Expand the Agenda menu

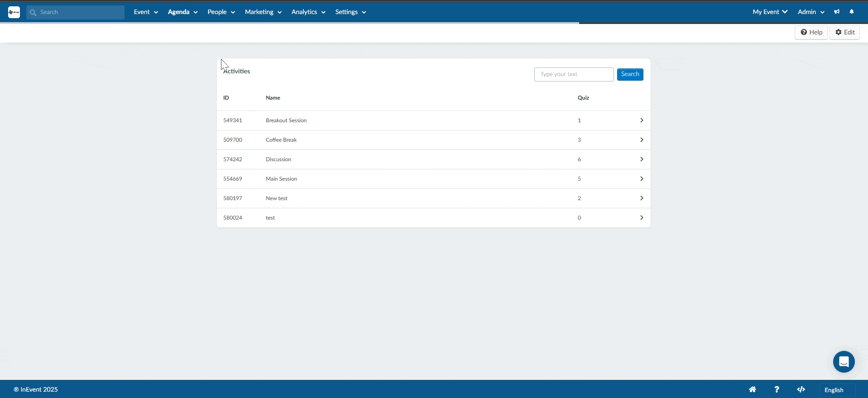click(182, 12)
